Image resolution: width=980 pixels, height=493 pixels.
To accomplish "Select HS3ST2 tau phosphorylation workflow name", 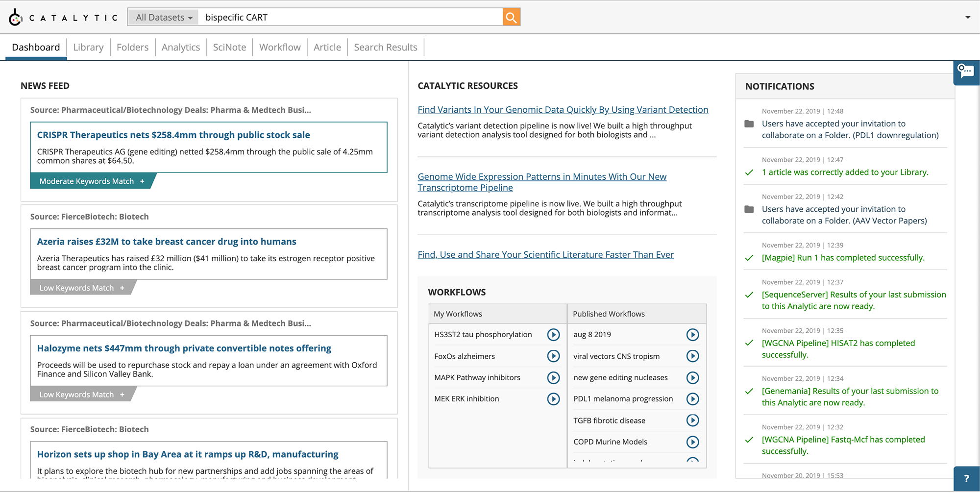I will pos(483,335).
